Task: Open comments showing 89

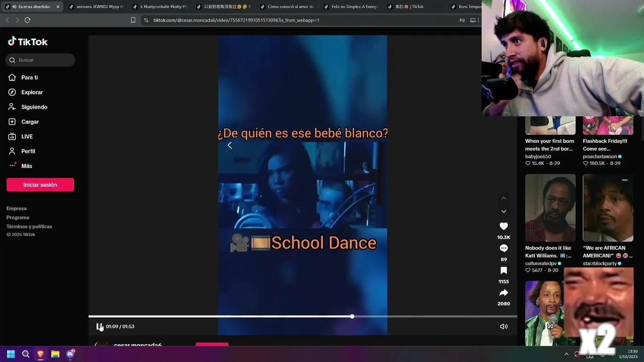Action: point(504,248)
